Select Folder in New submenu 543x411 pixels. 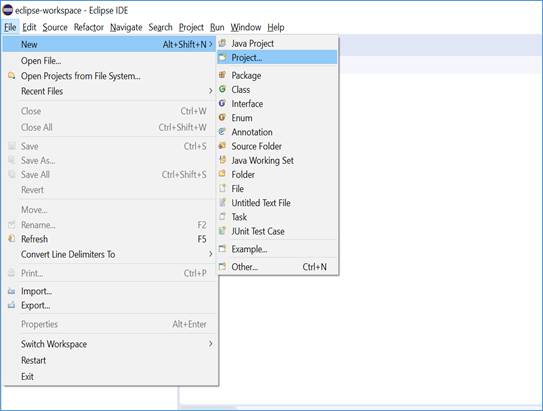point(277,174)
